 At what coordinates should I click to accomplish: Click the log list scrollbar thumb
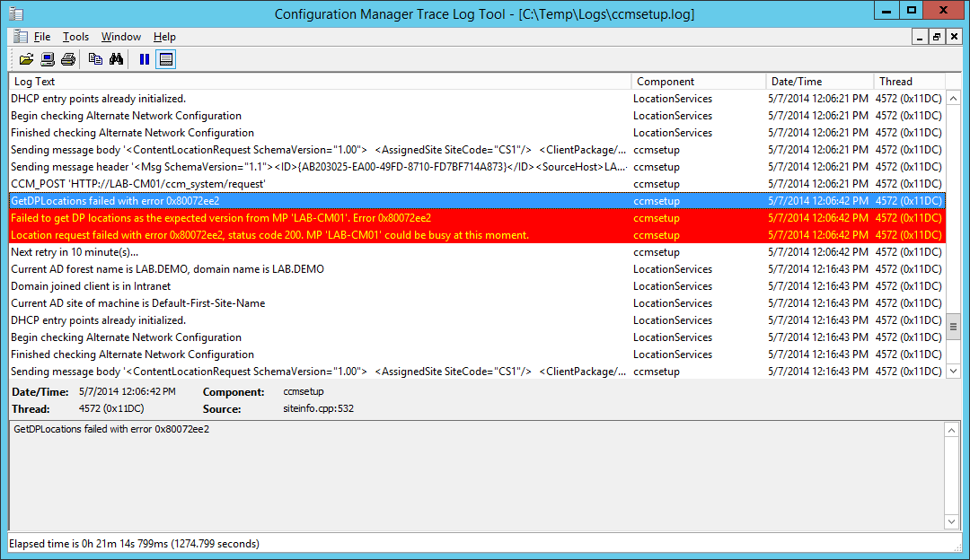click(x=953, y=327)
